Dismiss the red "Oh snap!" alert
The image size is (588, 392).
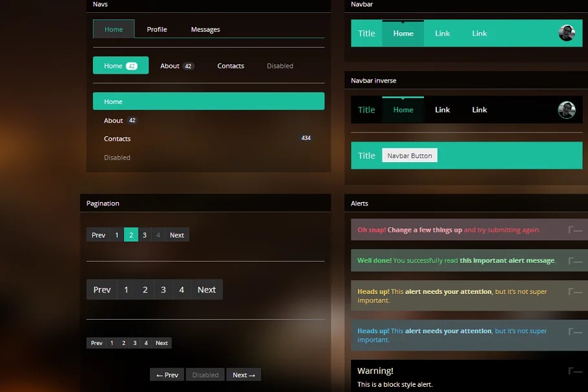[575, 229]
